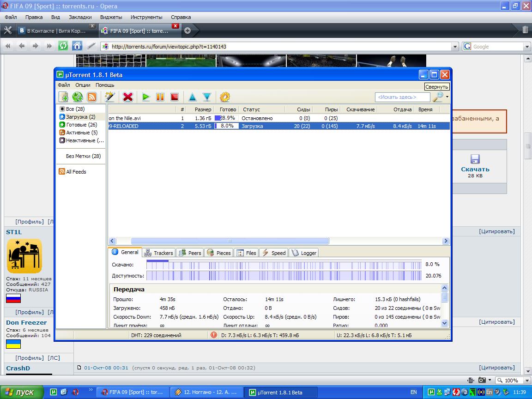
Task: Select Готовые (26) category in sidebar
Action: (81, 125)
